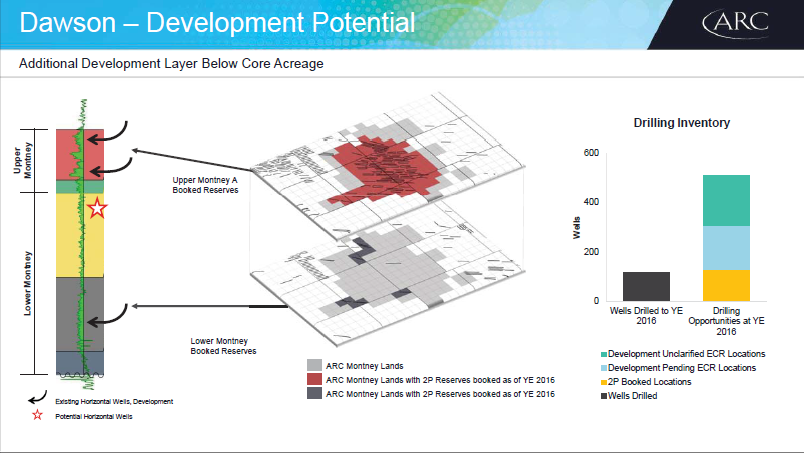Click the 'Upper Montney A Booked Reserves' label
804x476 pixels.
[205, 185]
